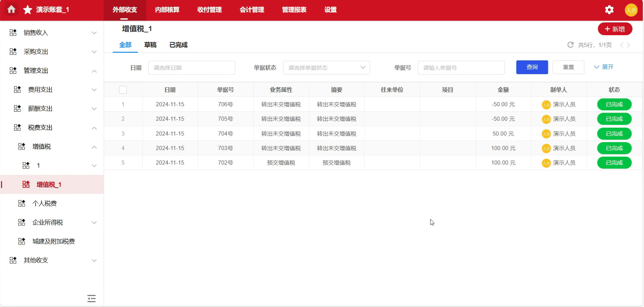
Task: Click the 预交增值税 business attribute cell
Action: click(x=281, y=163)
